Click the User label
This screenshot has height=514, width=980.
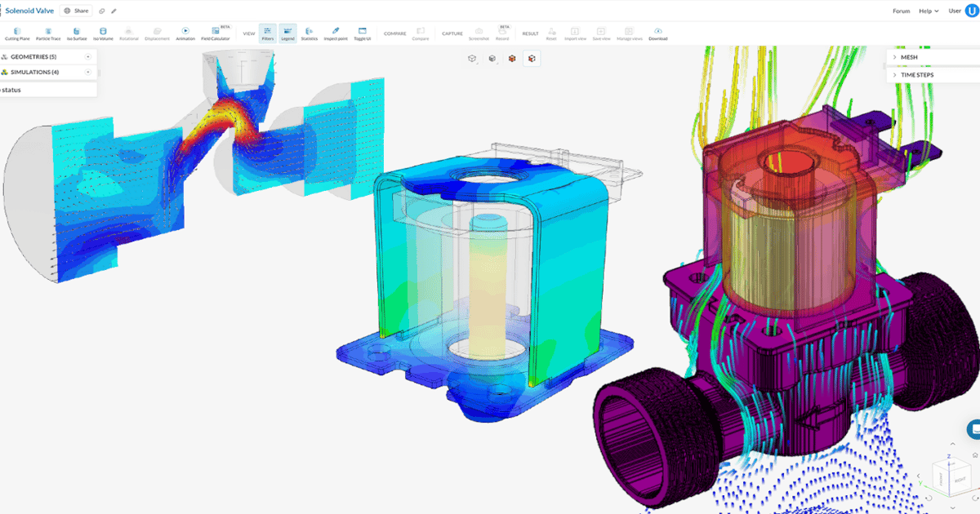[954, 11]
